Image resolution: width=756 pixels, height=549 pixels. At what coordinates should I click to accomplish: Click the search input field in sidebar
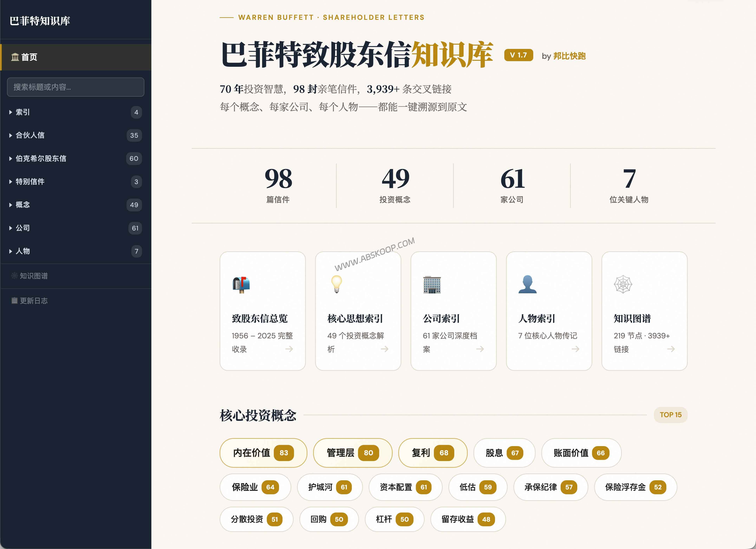coord(76,87)
